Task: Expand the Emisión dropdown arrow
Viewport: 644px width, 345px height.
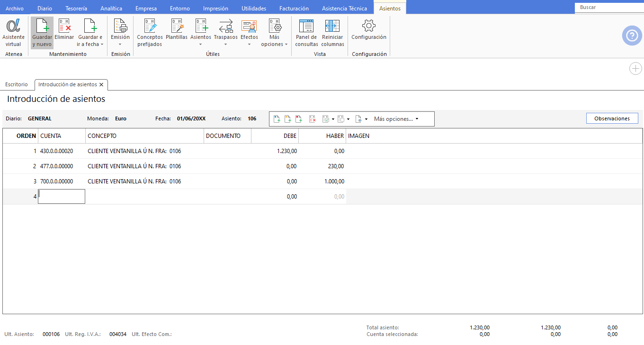Action: 120,45
